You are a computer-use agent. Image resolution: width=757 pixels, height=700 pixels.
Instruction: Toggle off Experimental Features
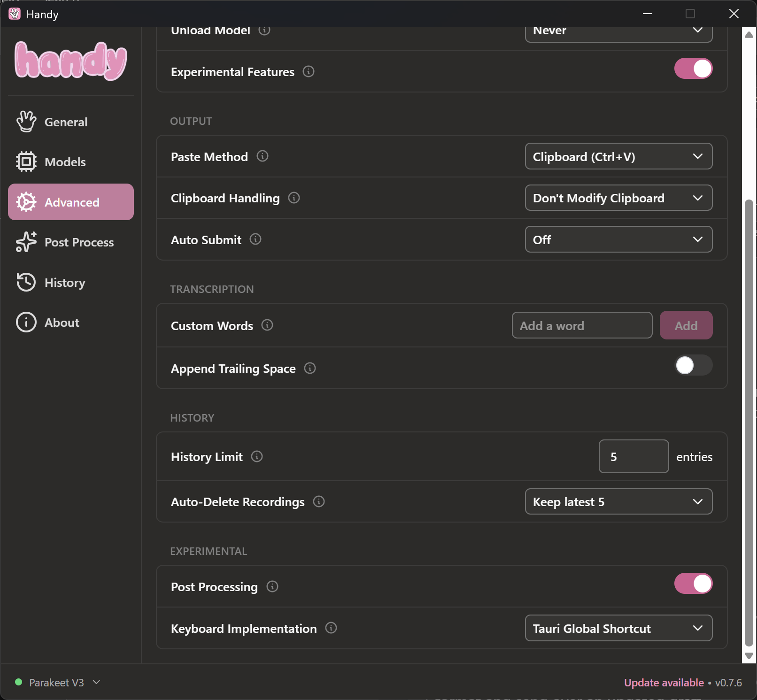tap(694, 69)
